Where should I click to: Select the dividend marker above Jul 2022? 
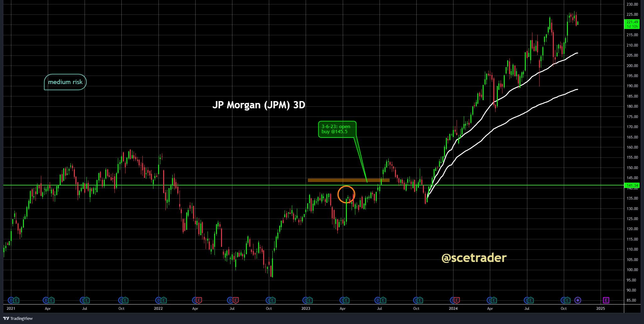tap(230, 300)
